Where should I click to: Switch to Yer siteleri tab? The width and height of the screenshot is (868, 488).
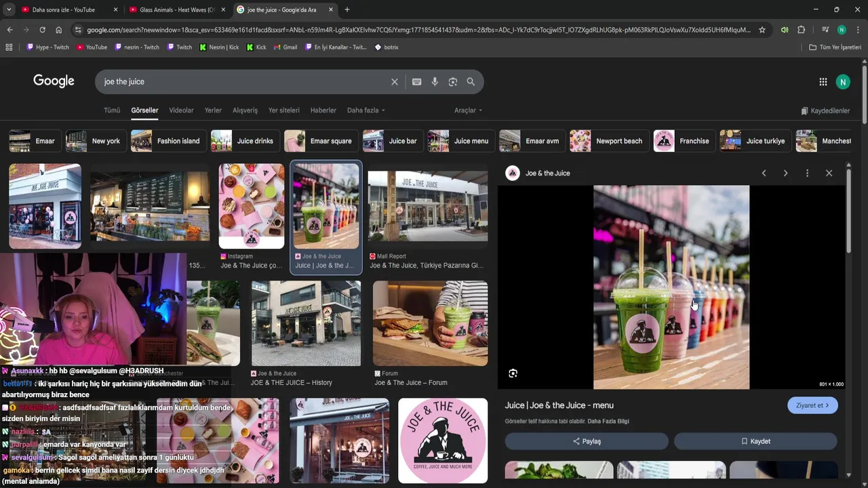point(283,110)
